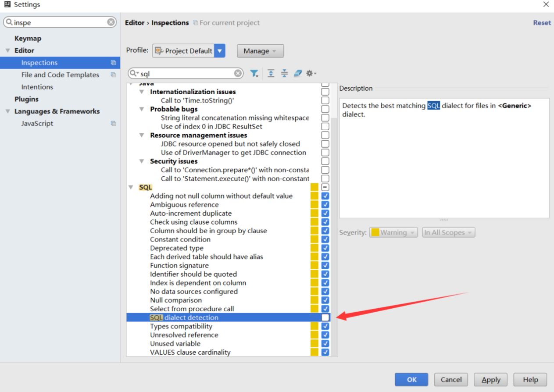This screenshot has height=392, width=554.
Task: Open the Manage dropdown
Action: point(260,51)
